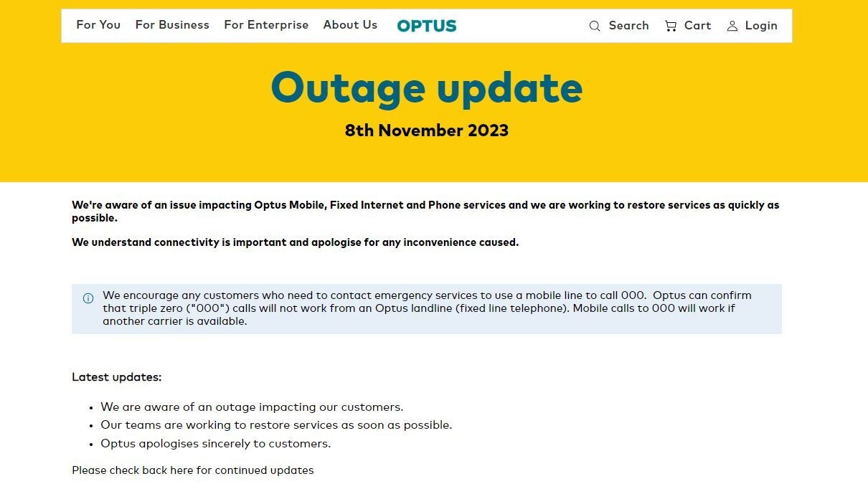The height and width of the screenshot is (489, 868).
Task: Click the triple zero emergency notice text
Action: point(427,308)
